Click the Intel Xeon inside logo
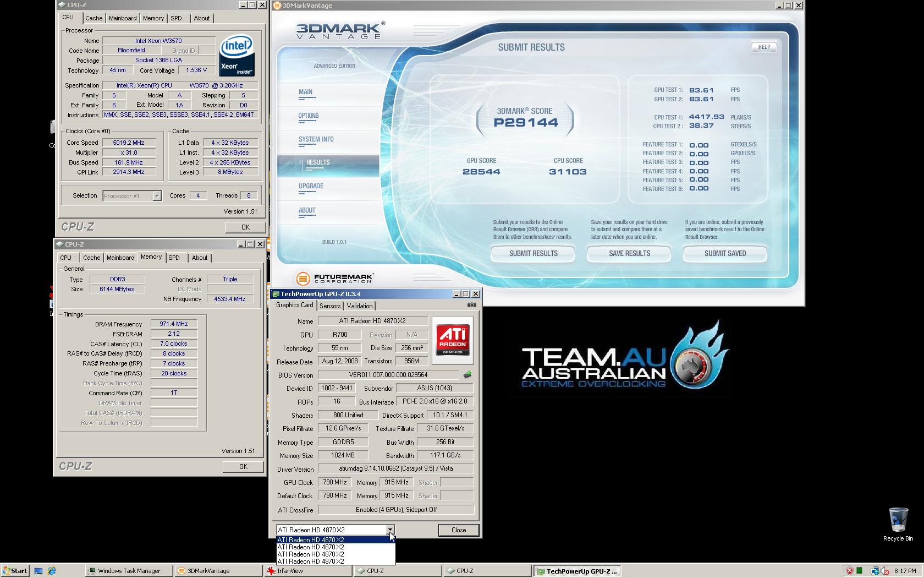The image size is (924, 578). pyautogui.click(x=237, y=56)
